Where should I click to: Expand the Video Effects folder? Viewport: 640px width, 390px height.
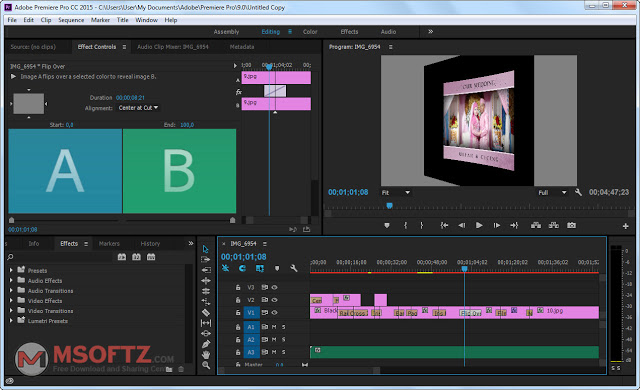point(11,301)
